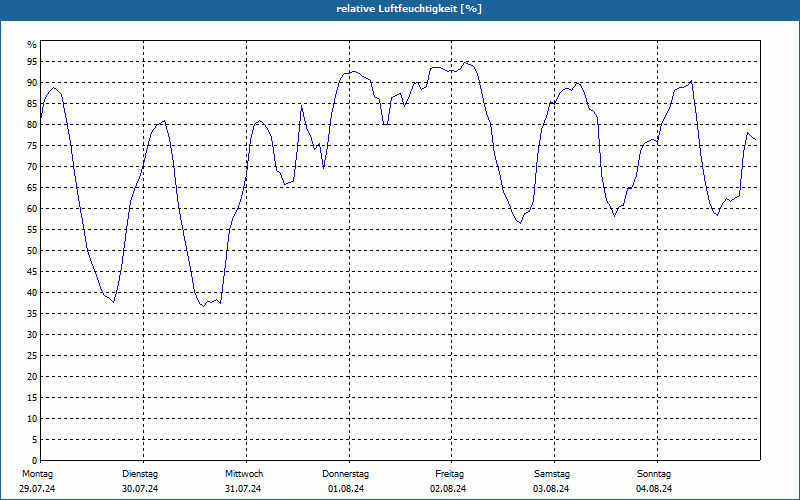Select the y-axis value 60

(32, 209)
